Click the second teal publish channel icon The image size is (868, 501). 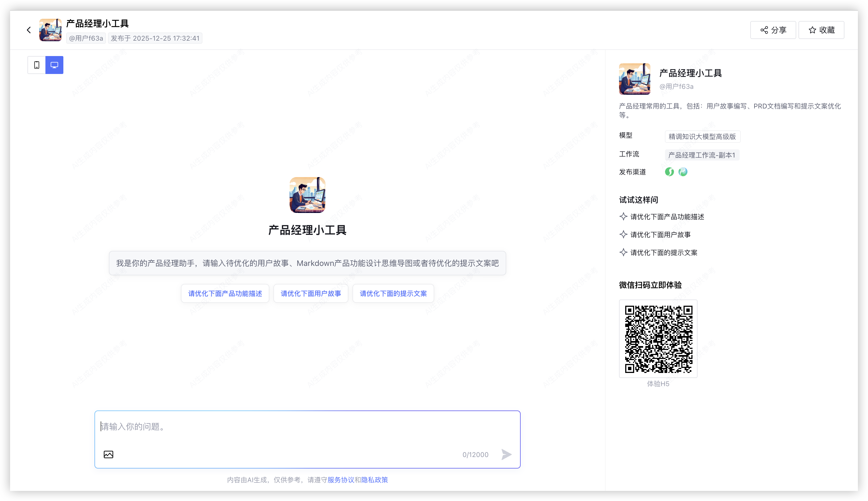[683, 172]
